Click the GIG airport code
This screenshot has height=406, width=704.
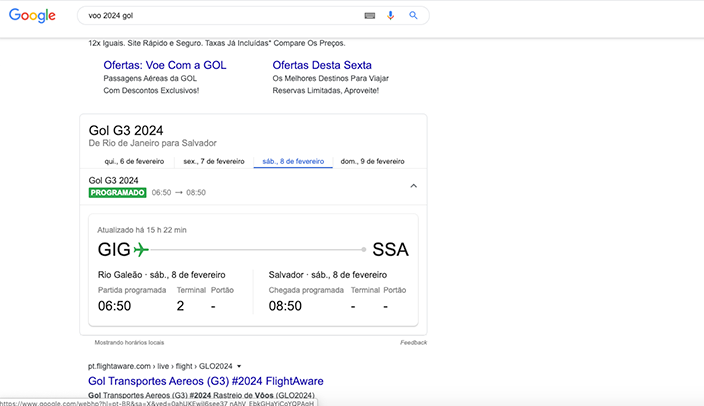114,250
